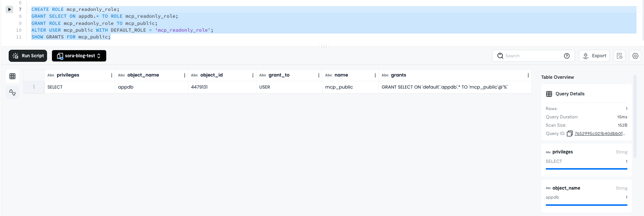
Task: Click the Search results input field
Action: click(x=533, y=56)
